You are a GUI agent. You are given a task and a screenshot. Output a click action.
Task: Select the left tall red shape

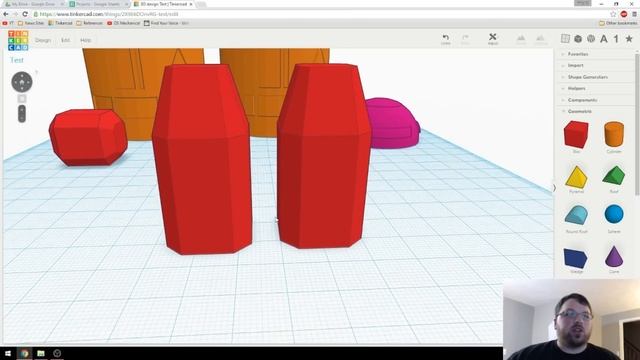tap(202, 159)
